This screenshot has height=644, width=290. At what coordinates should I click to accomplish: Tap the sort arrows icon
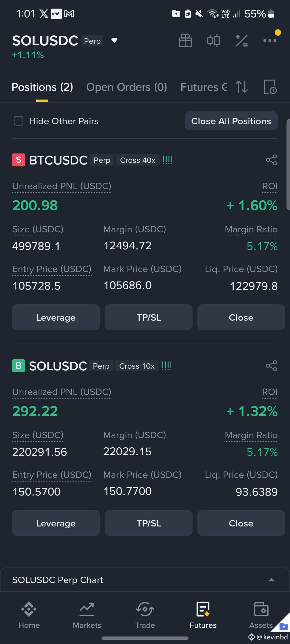tap(242, 87)
